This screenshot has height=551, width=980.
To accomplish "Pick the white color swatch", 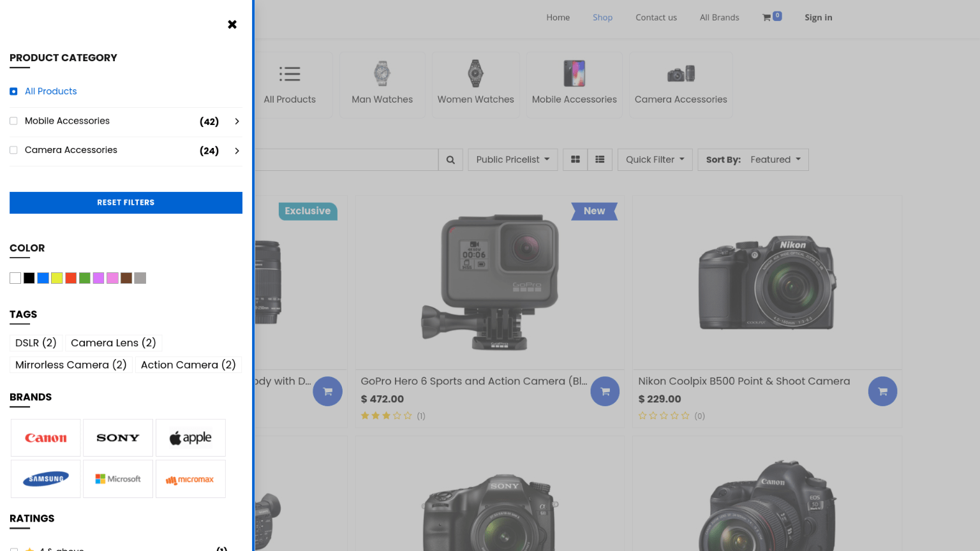I will 15,278.
